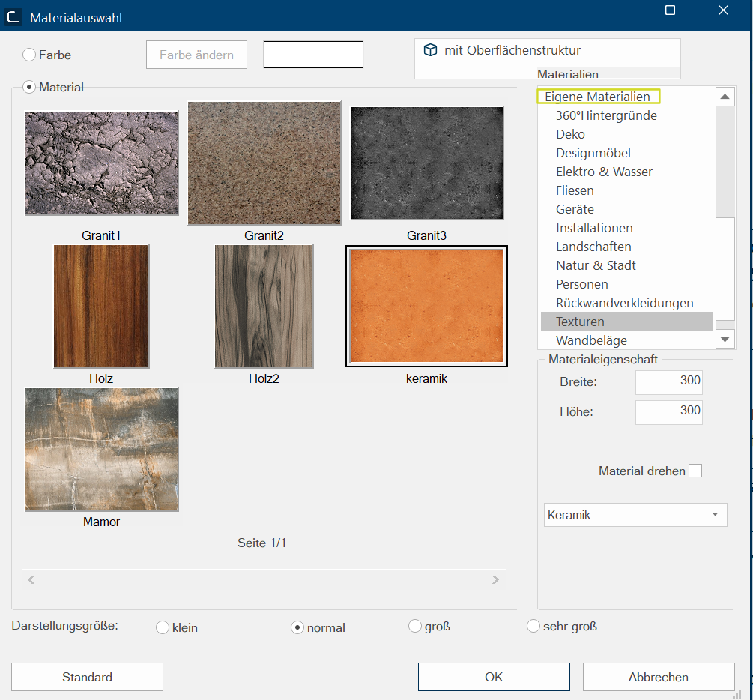Pick the dark Granit3 texture

[427, 163]
